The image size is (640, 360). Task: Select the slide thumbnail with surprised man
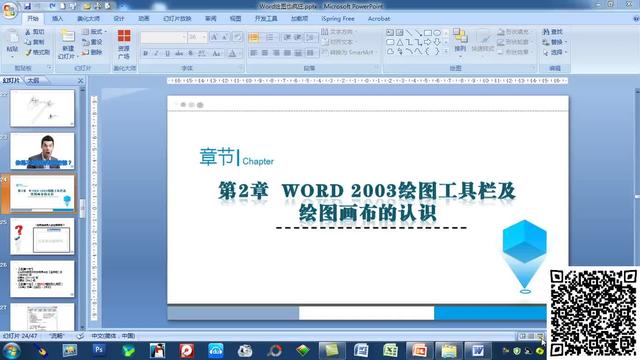click(42, 151)
